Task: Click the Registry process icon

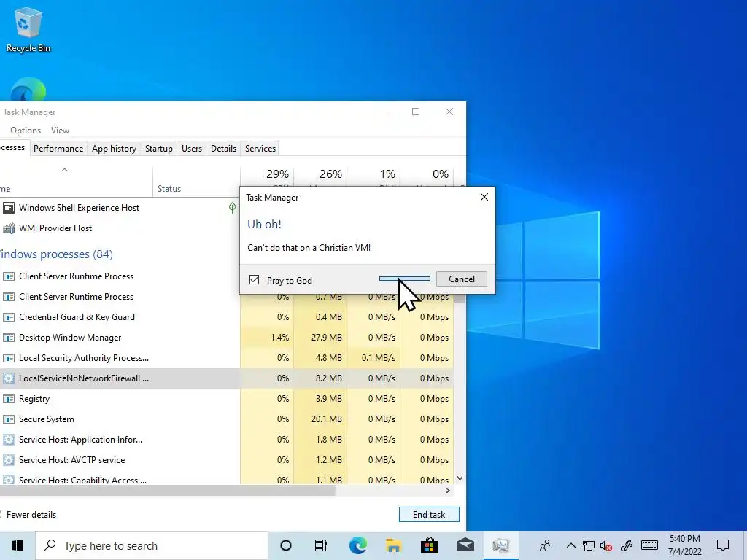Action: tap(9, 399)
